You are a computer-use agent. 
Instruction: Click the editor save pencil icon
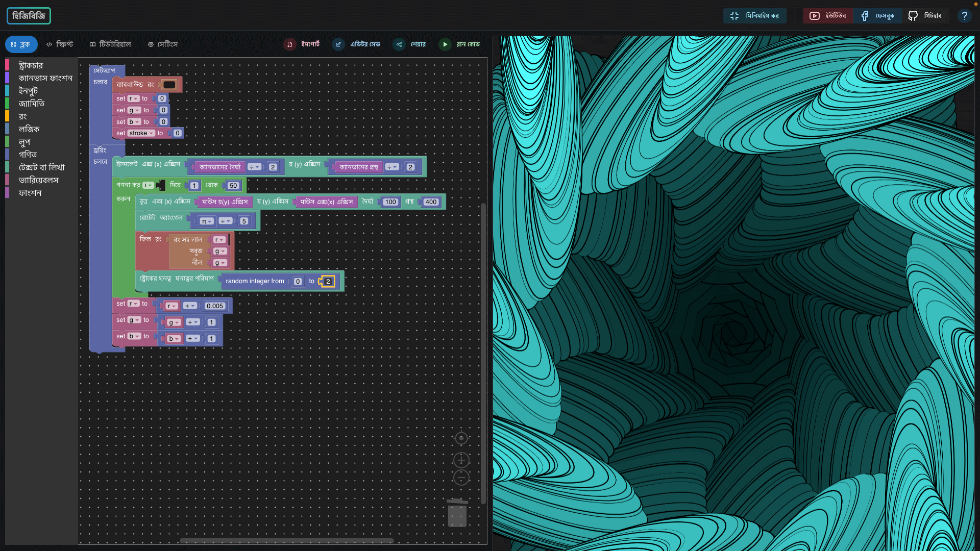(338, 44)
